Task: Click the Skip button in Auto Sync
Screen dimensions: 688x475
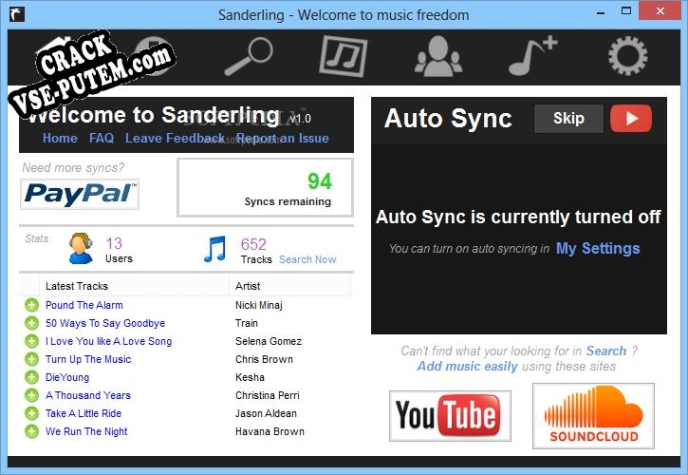Action: click(569, 118)
